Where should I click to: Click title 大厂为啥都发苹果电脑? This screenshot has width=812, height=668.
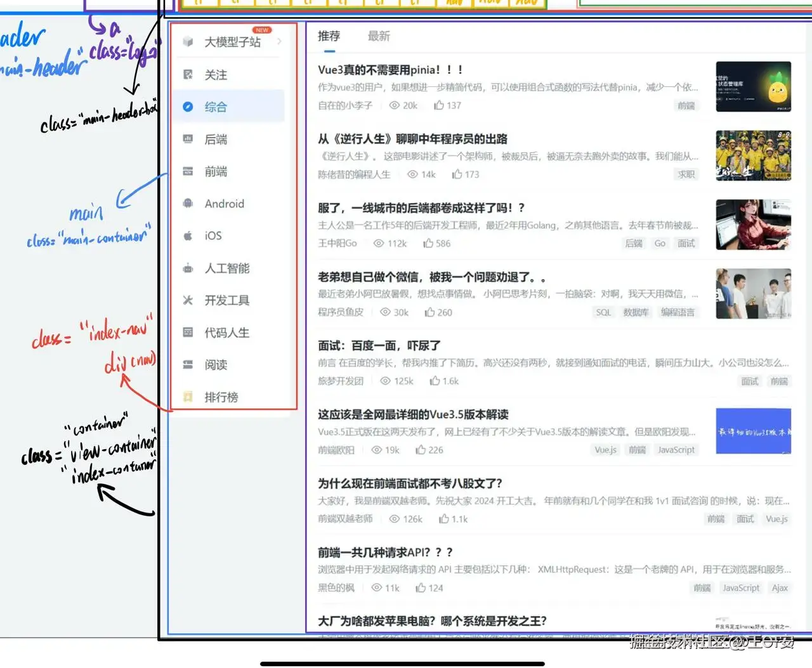point(432,621)
